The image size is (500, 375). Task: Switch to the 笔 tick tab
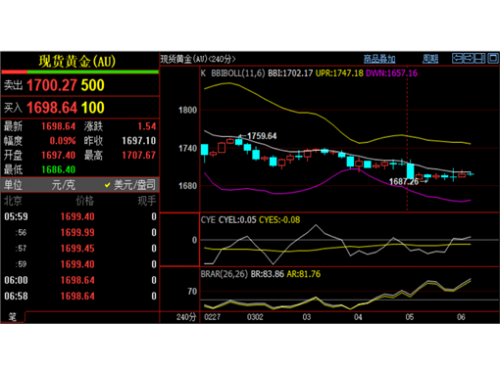[x=13, y=317]
